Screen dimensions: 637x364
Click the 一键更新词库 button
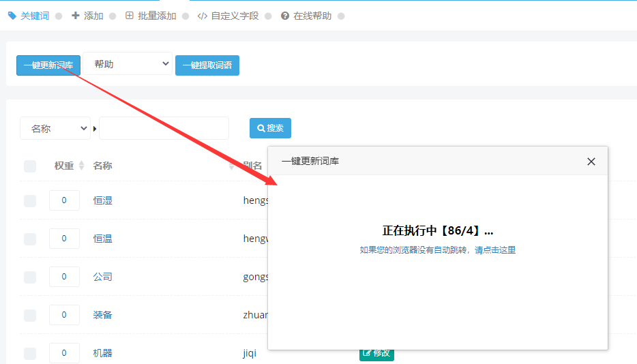click(x=48, y=65)
